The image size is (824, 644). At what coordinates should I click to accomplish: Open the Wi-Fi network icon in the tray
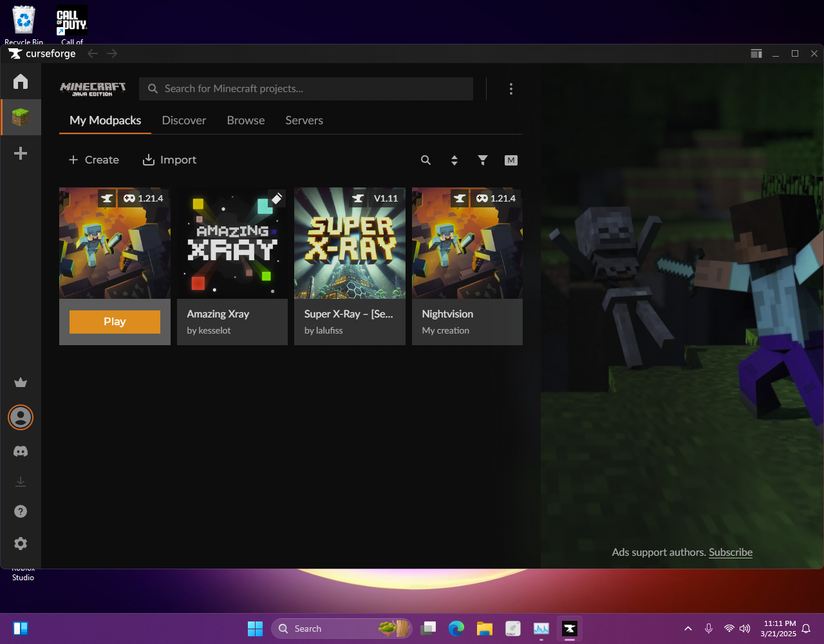pos(729,629)
